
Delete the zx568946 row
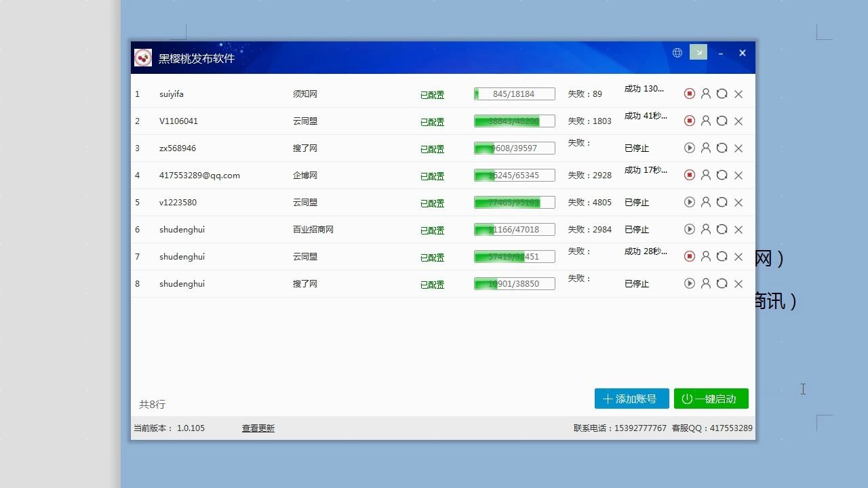point(738,148)
